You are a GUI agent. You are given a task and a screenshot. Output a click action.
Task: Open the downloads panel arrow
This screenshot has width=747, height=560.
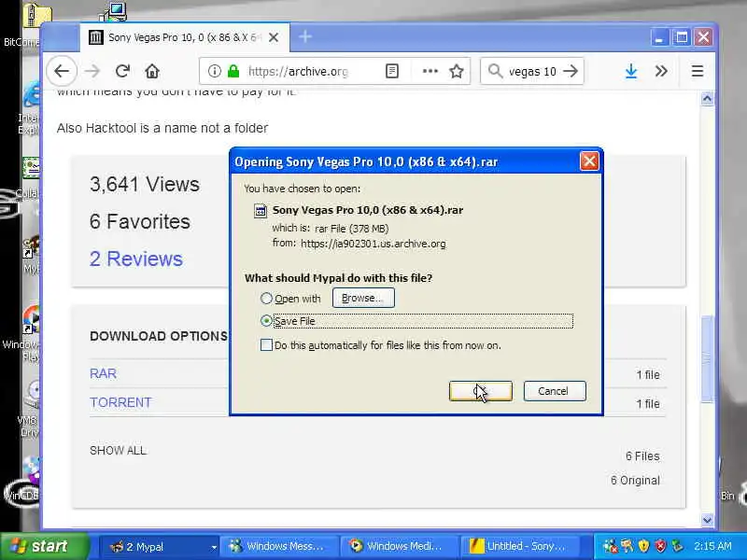pos(631,72)
